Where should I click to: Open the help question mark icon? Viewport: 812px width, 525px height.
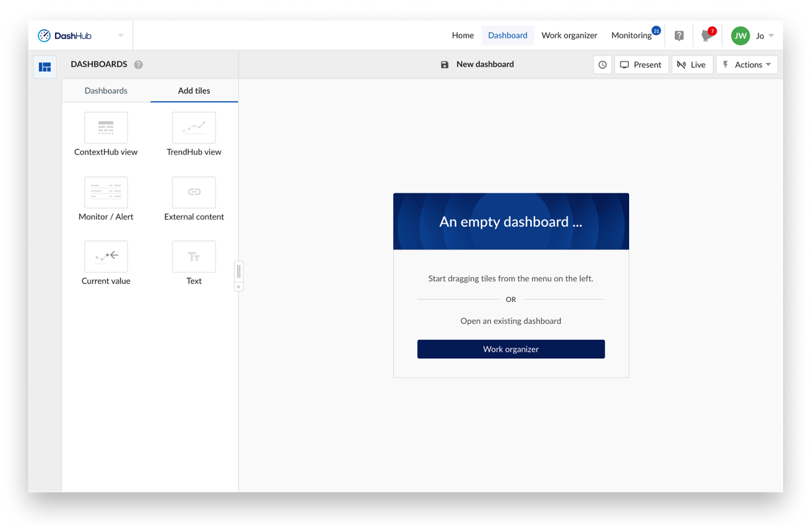coord(679,35)
